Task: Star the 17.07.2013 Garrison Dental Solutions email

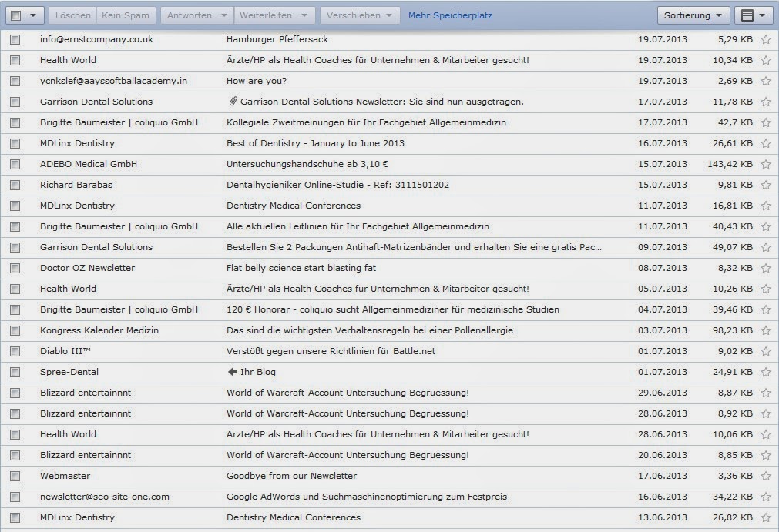Action: 766,101
